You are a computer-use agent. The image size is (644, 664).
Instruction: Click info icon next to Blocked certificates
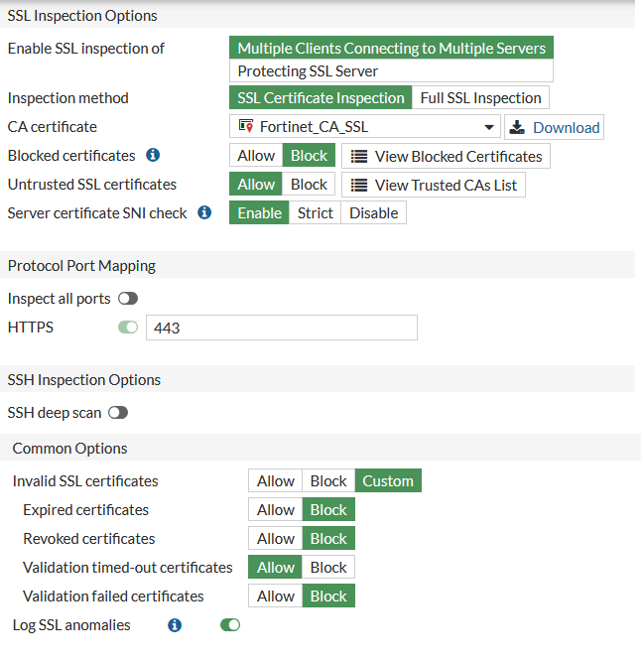coord(153,156)
